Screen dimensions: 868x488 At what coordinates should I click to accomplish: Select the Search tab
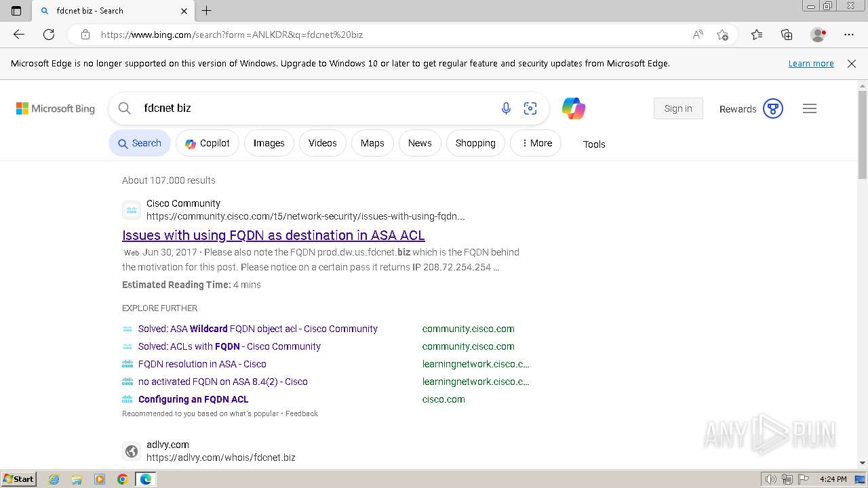coord(140,143)
